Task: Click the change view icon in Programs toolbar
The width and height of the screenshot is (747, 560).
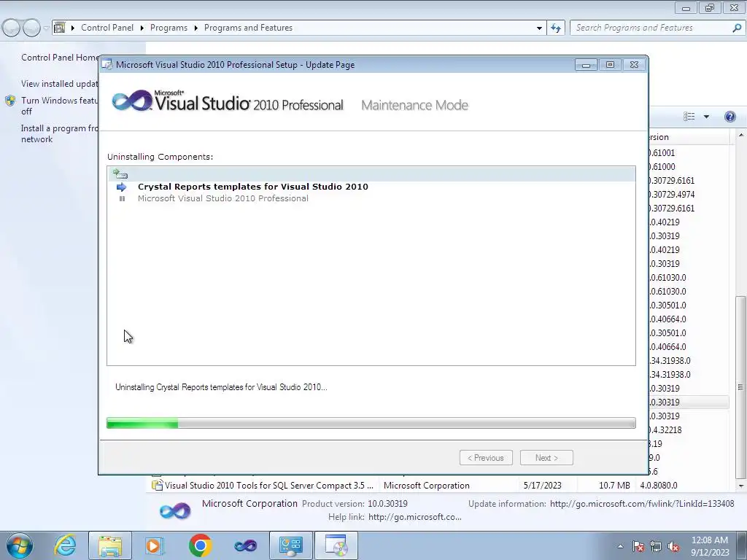Action: pyautogui.click(x=689, y=117)
